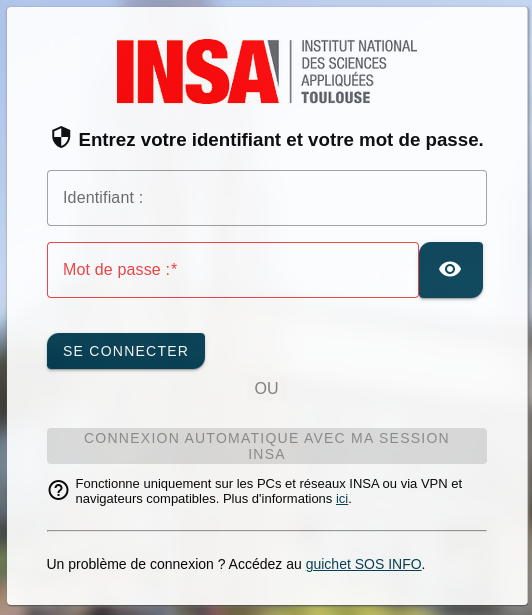Click the TOULOUSE wordmark in logo
Image resolution: width=532 pixels, height=615 pixels.
[x=336, y=98]
